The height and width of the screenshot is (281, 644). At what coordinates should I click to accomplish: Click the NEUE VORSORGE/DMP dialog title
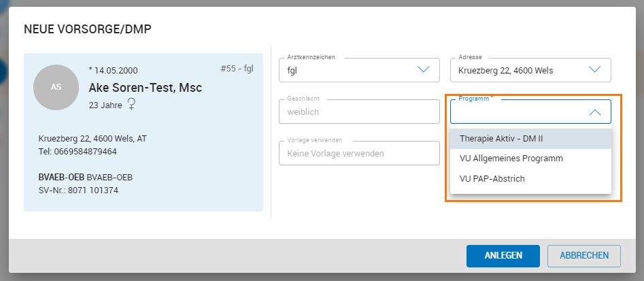pyautogui.click(x=88, y=29)
